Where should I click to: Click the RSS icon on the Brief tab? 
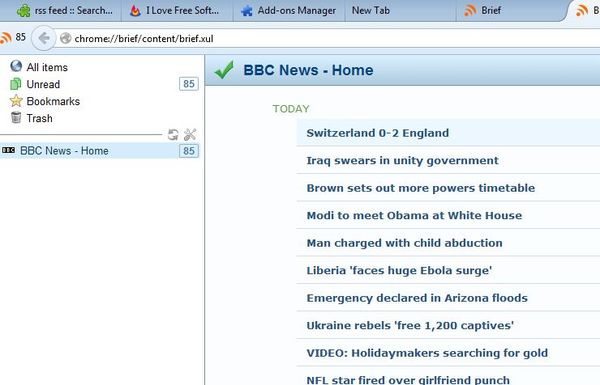click(470, 10)
